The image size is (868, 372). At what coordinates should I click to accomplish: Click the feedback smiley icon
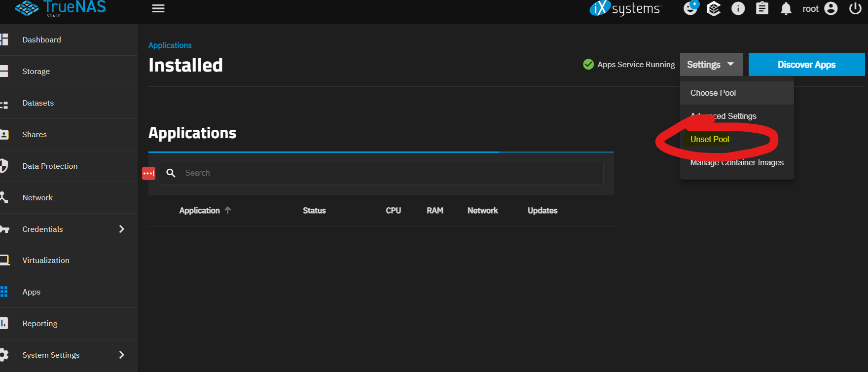pos(690,9)
